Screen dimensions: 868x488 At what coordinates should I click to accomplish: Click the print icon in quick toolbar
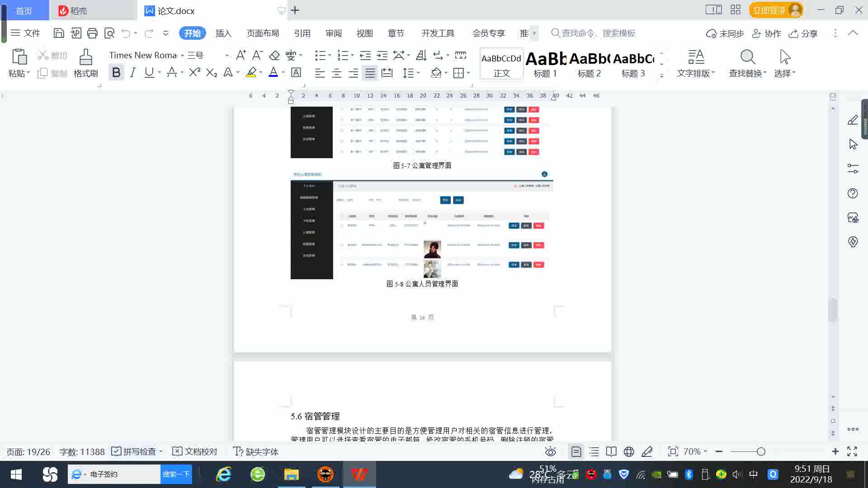(92, 33)
